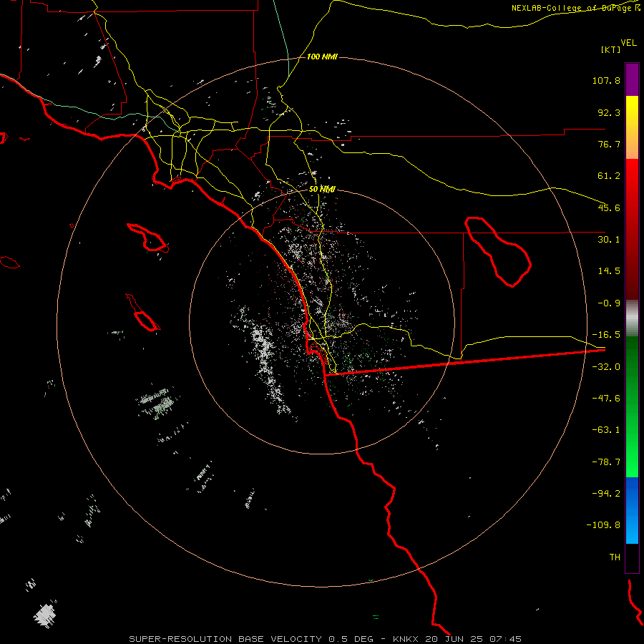Select the -16.5 legend value
The height and width of the screenshot is (644, 644).
click(x=606, y=335)
